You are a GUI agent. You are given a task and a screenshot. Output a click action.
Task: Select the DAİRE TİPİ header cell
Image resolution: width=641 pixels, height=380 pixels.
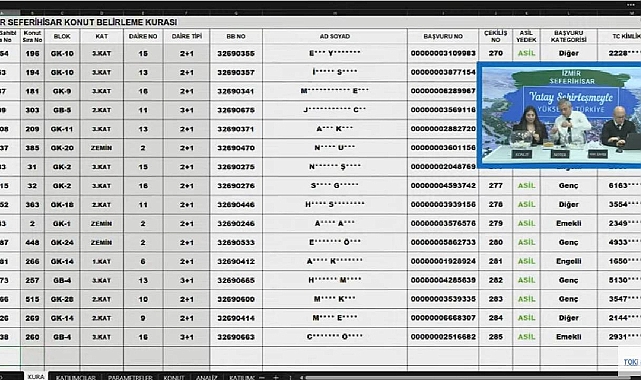click(x=186, y=36)
